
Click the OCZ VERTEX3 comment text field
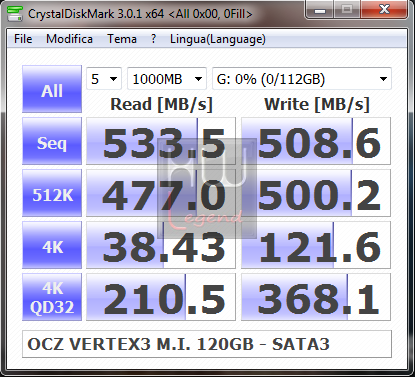click(207, 344)
